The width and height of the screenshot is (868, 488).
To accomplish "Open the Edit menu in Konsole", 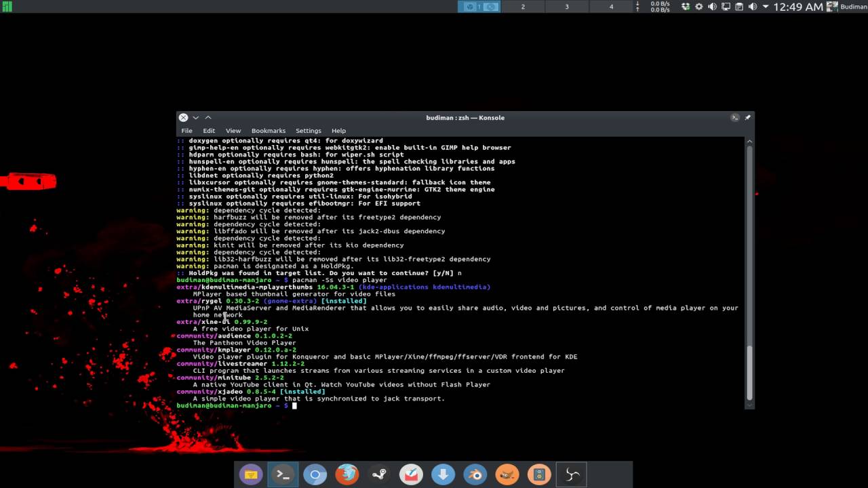I will coord(209,131).
